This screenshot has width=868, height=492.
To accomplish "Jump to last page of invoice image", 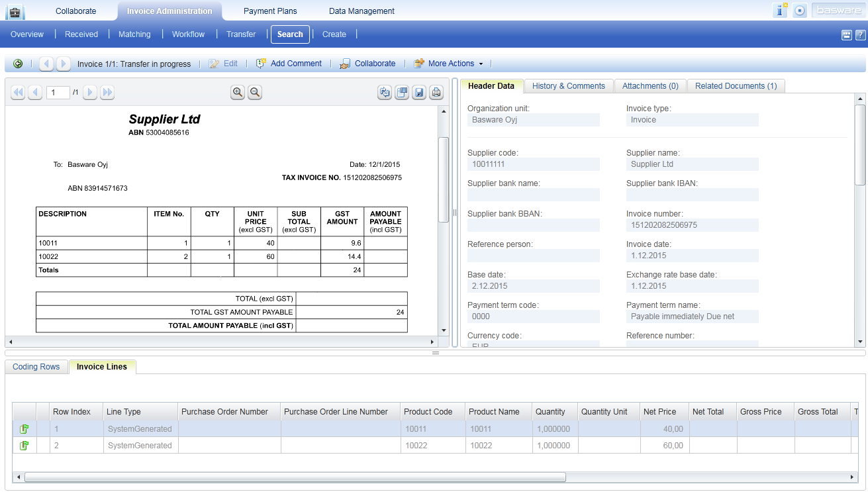I will coord(107,93).
